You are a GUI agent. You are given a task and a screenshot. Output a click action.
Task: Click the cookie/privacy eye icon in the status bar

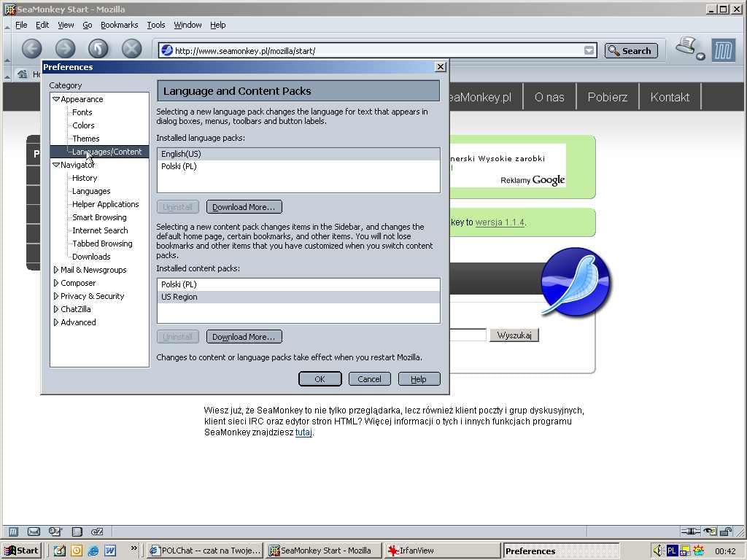pos(710,532)
